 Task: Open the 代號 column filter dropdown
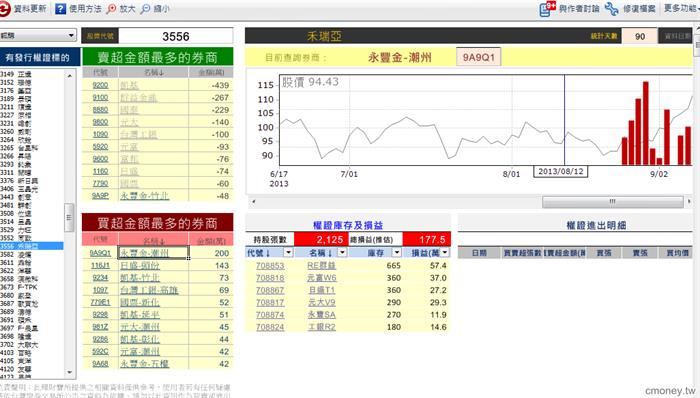288,253
